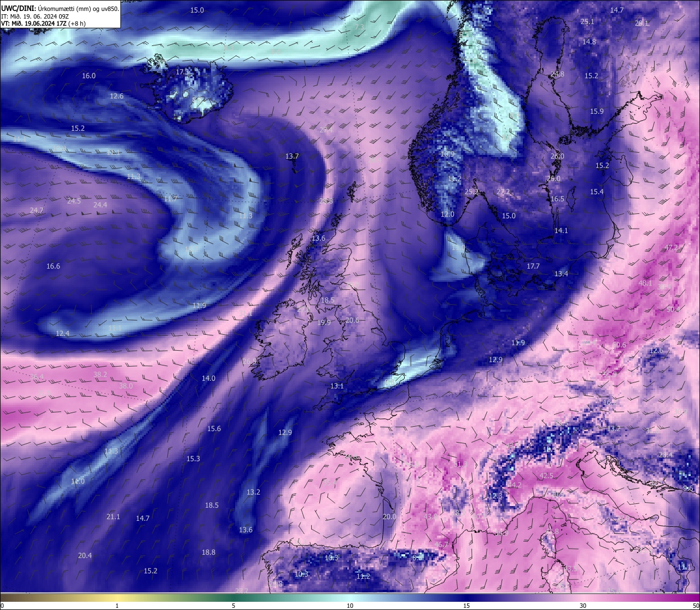Click the IT initial time 09Z line
700x610 pixels.
tap(35, 16)
